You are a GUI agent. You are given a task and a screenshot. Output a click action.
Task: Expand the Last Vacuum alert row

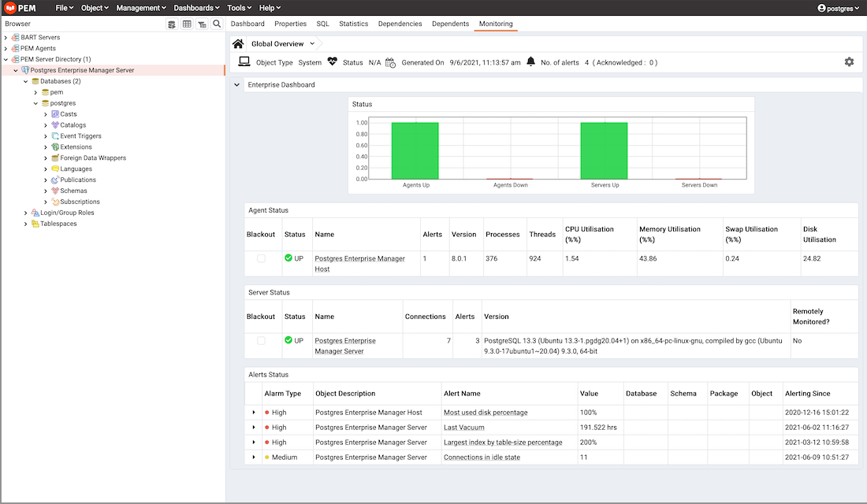pyautogui.click(x=254, y=427)
